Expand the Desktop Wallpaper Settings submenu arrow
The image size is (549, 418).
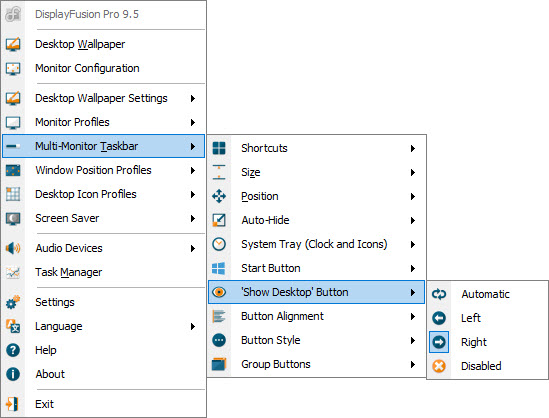pos(193,98)
